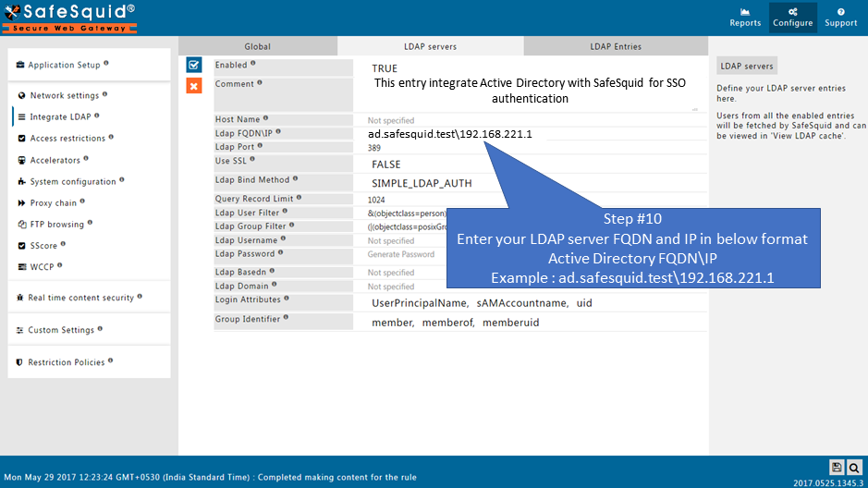
Task: Click the save configuration disk icon
Action: pyautogui.click(x=837, y=468)
